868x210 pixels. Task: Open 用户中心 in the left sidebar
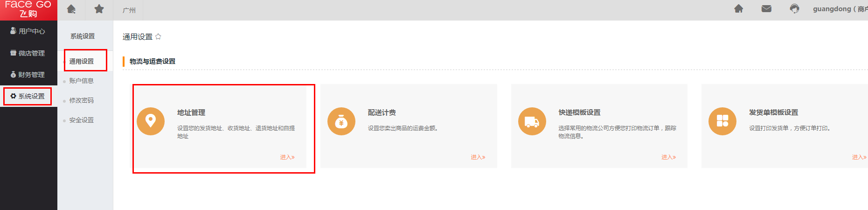pyautogui.click(x=28, y=31)
